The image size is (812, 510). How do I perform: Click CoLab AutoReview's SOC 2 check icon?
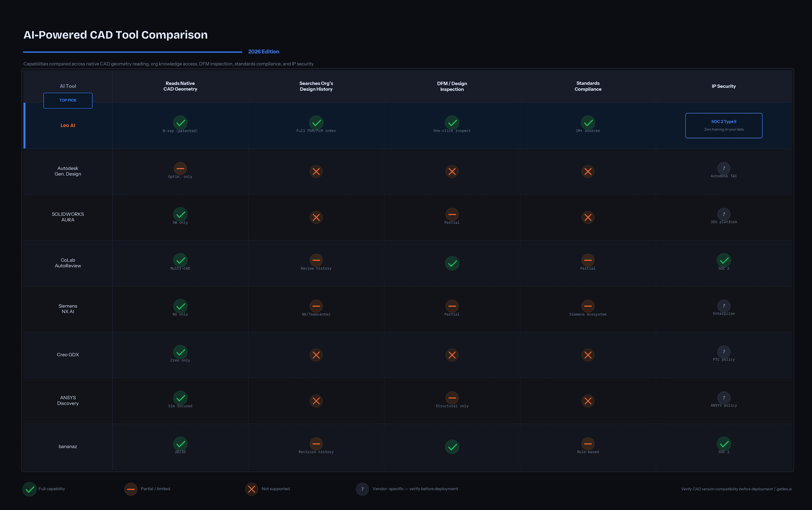pyautogui.click(x=724, y=260)
